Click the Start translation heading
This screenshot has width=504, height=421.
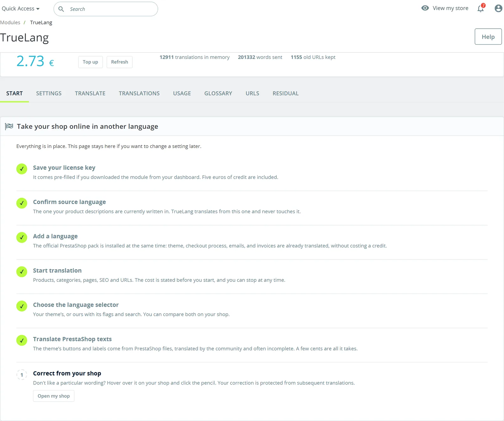pyautogui.click(x=57, y=270)
